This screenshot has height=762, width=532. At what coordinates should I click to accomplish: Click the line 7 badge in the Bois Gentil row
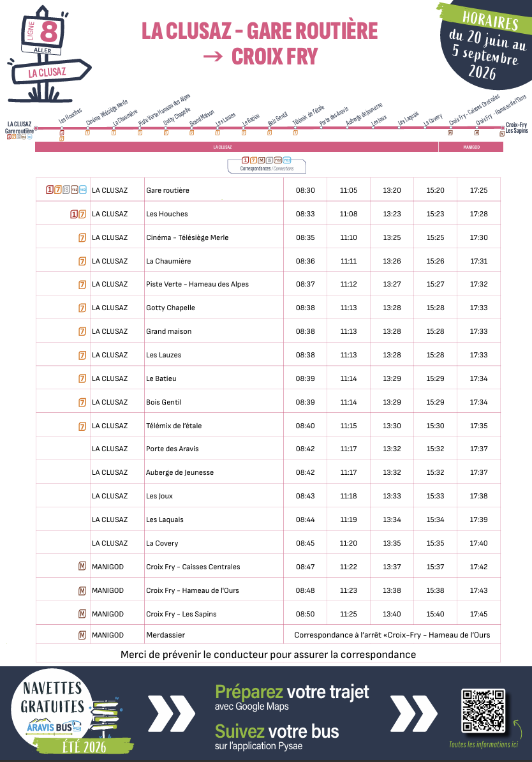82,403
